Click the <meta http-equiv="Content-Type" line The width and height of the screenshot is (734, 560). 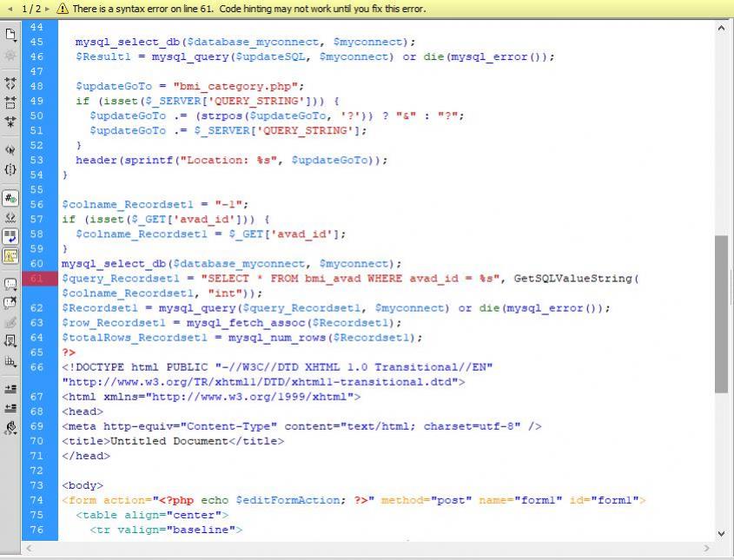301,426
